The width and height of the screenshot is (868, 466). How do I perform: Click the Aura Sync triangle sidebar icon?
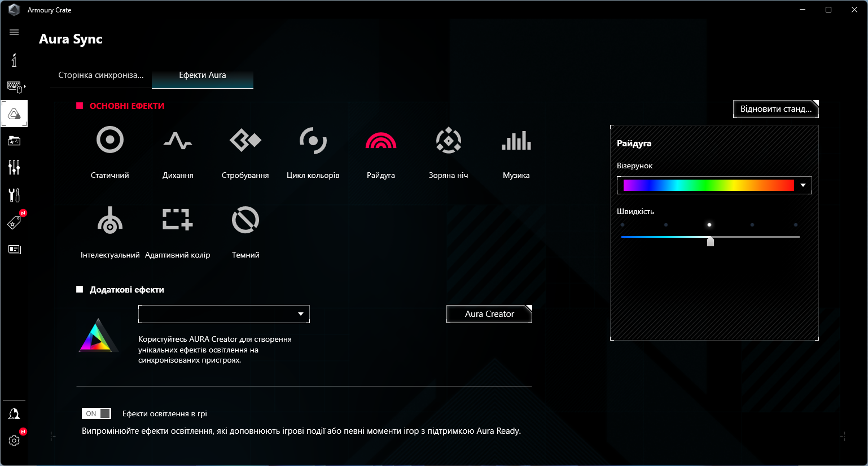point(14,114)
